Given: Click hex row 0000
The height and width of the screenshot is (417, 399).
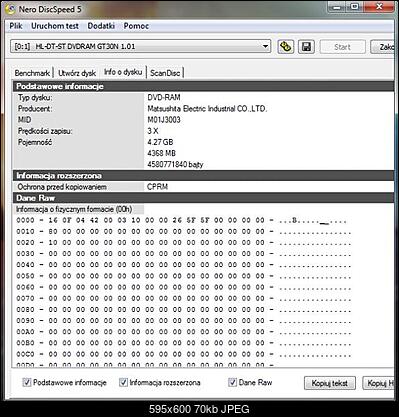Looking at the screenshot, I should click(x=182, y=220).
